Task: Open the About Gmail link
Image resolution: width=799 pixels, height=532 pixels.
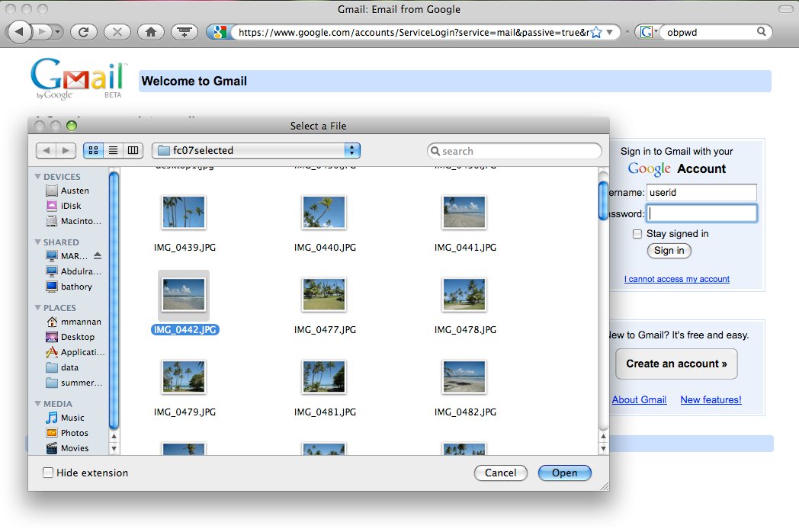Action: tap(639, 400)
